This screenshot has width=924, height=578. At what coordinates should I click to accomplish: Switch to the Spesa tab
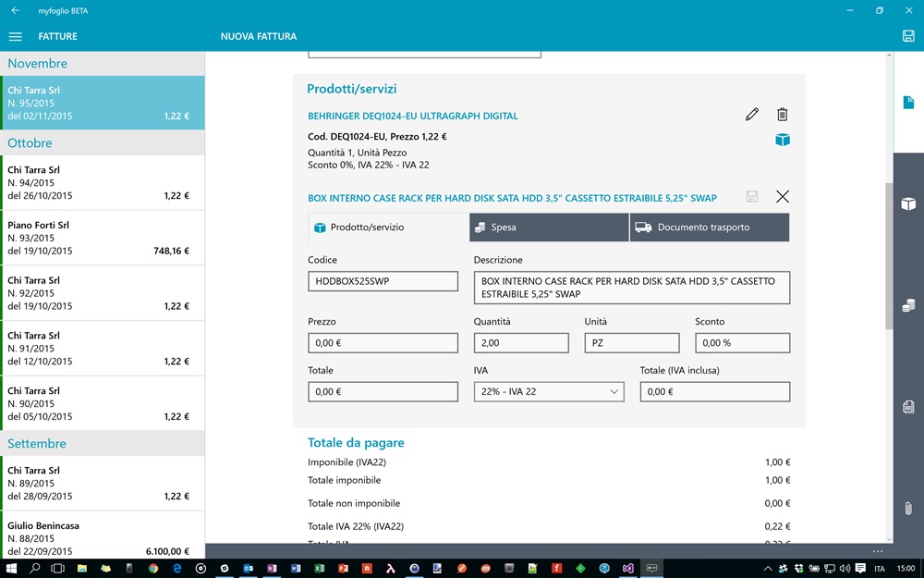pos(549,228)
